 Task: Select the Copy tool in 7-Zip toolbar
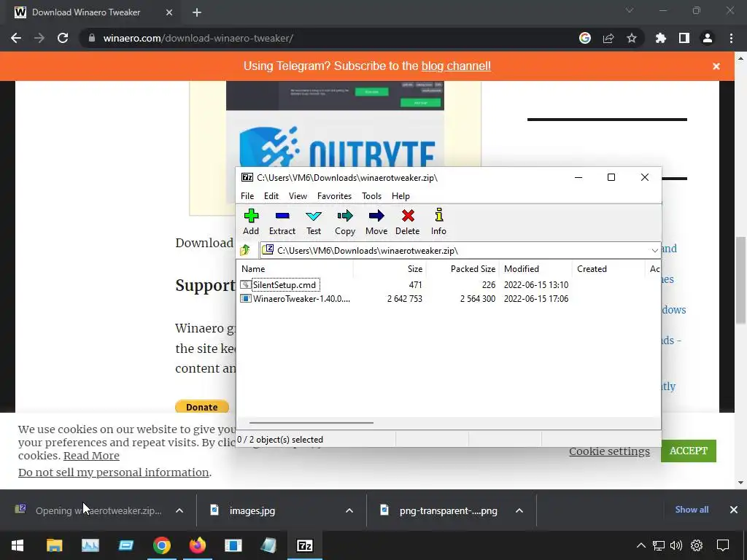coord(345,222)
